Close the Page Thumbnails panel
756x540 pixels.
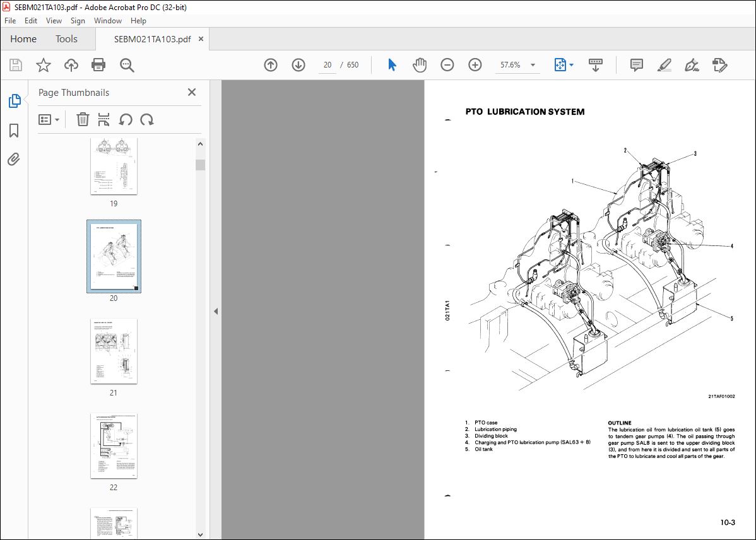[191, 92]
